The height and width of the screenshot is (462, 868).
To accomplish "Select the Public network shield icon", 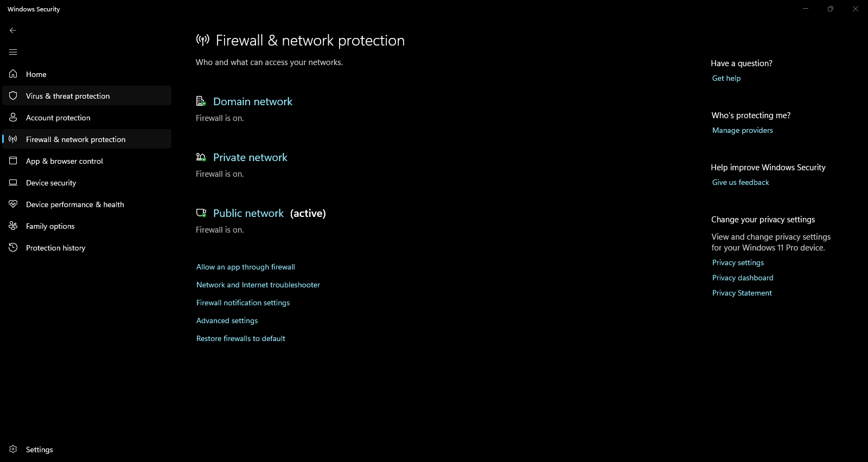I will point(201,213).
